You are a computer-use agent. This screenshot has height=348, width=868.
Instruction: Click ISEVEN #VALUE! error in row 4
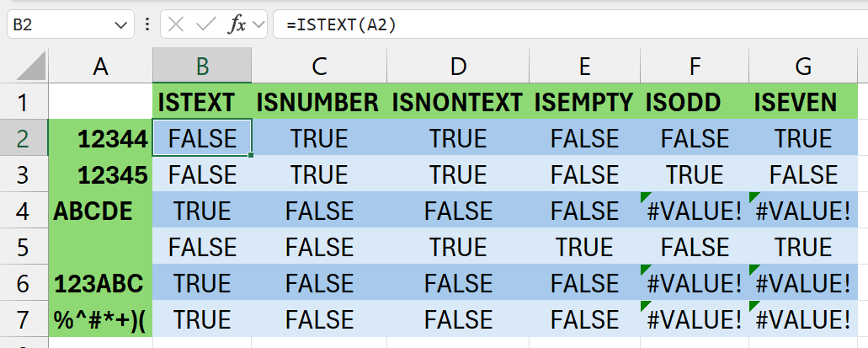[803, 211]
